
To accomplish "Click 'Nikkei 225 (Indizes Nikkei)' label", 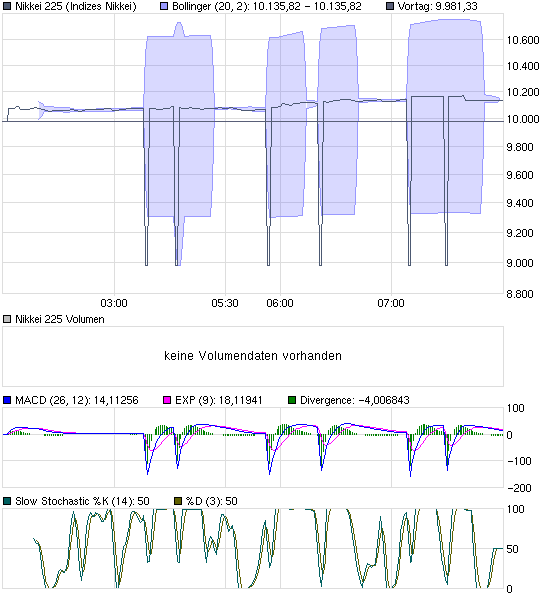I will click(x=76, y=6).
